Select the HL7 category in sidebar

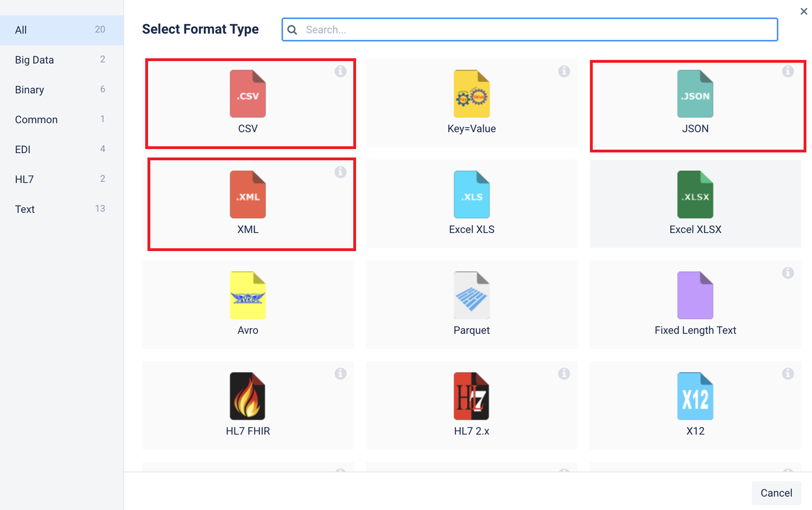click(62, 179)
